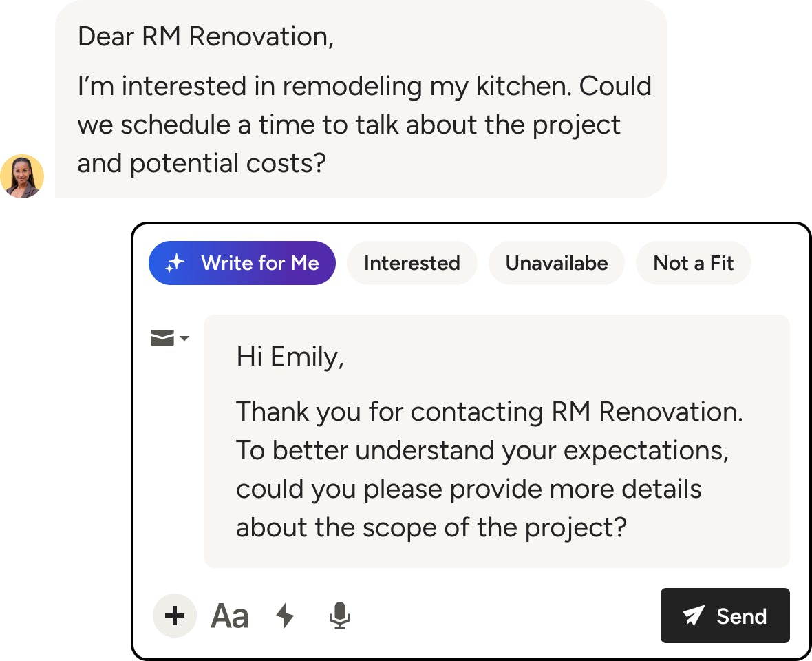This screenshot has width=812, height=661.
Task: Click "and potential costs?" in the incoming message
Action: pos(201,163)
